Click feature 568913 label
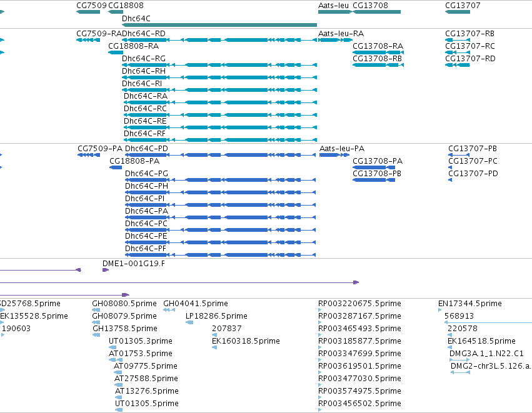This screenshot has height=413, width=532. tap(459, 316)
